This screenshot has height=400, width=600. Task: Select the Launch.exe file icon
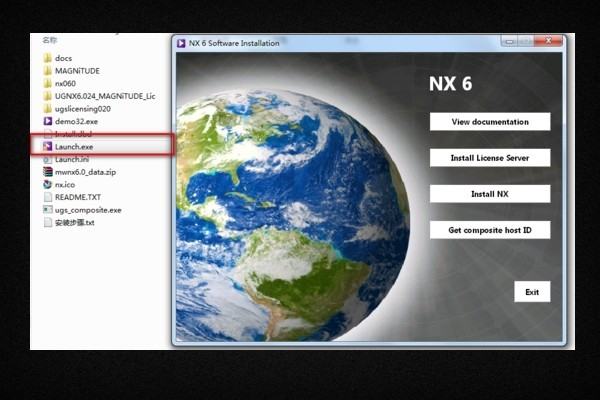pyautogui.click(x=47, y=147)
